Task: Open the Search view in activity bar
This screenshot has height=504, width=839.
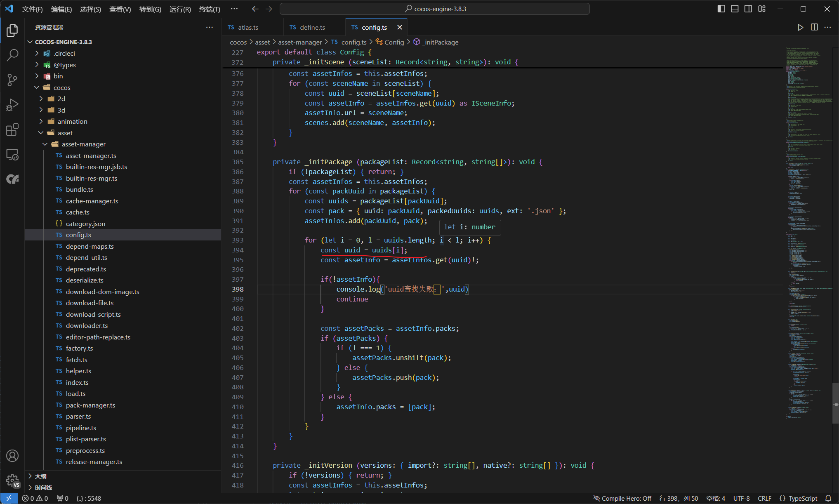Action: point(12,55)
